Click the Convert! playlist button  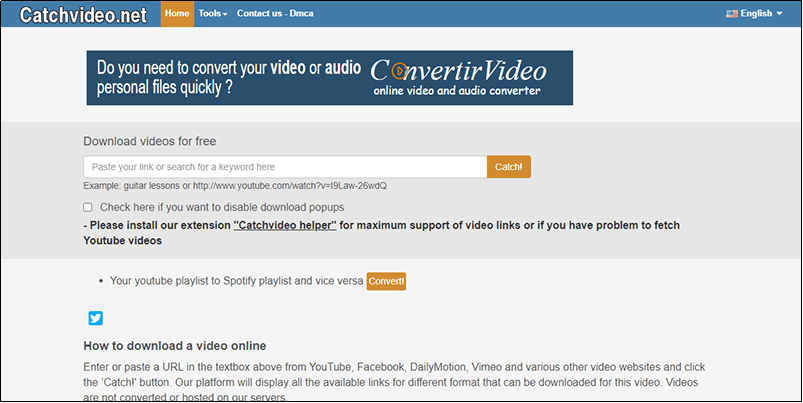(386, 281)
